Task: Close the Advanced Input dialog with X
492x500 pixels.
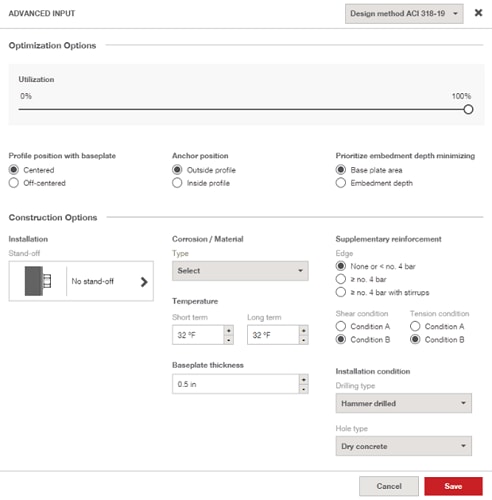Action: 478,13
